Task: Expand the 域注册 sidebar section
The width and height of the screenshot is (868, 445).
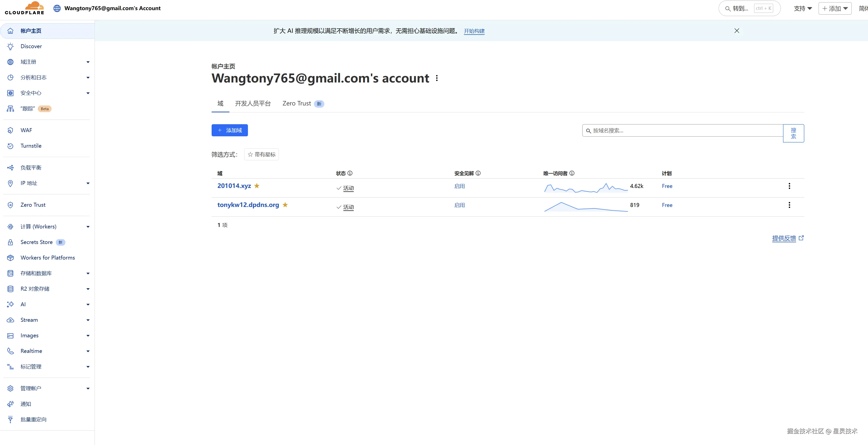Action: [88, 62]
